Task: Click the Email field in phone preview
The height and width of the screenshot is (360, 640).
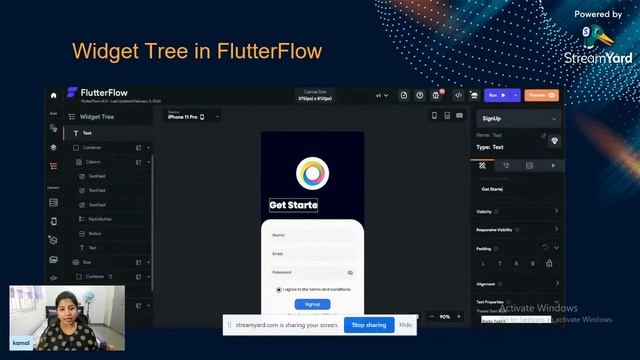Action: coord(312,254)
